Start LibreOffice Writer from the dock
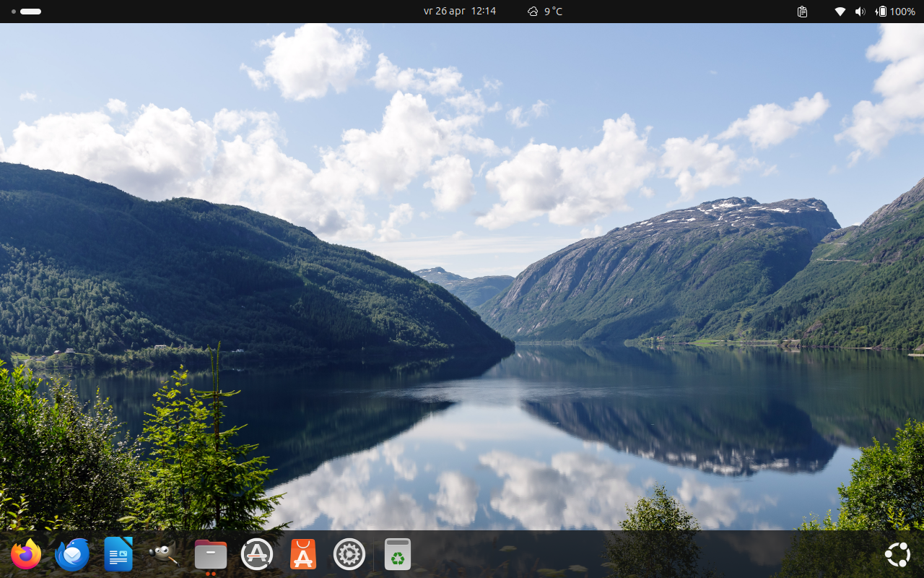Screen dimensions: 924x578 [x=118, y=555]
